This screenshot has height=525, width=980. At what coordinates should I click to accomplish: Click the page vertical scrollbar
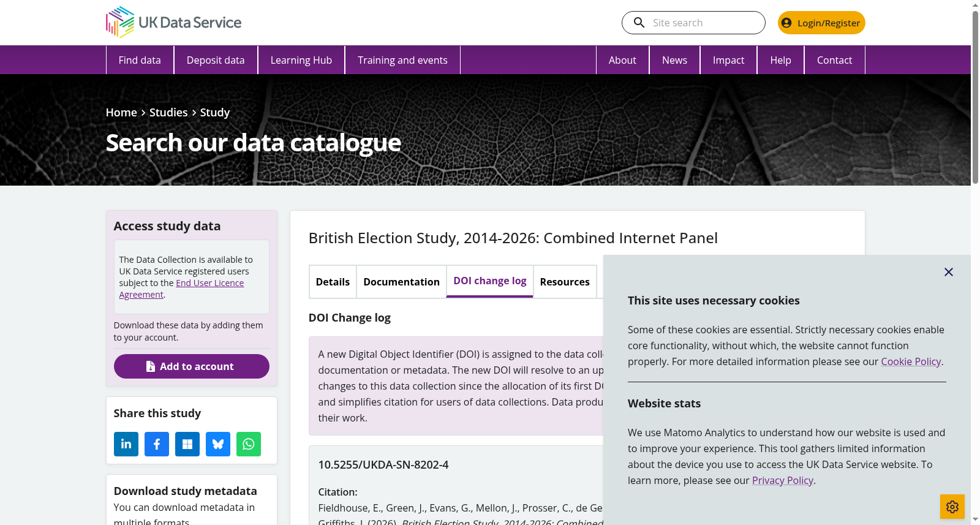[975, 98]
